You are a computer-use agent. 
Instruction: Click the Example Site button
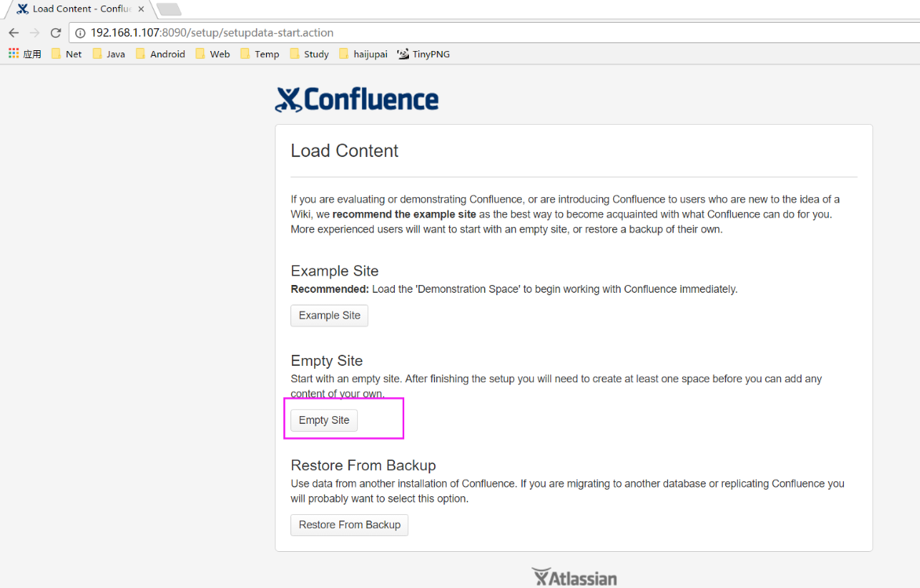tap(329, 316)
